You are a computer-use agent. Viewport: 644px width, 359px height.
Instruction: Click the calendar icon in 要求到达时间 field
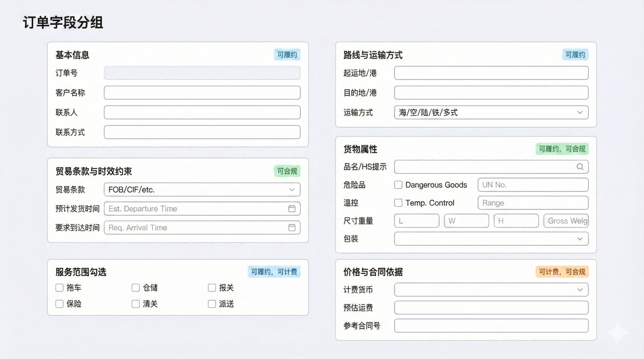pyautogui.click(x=292, y=228)
